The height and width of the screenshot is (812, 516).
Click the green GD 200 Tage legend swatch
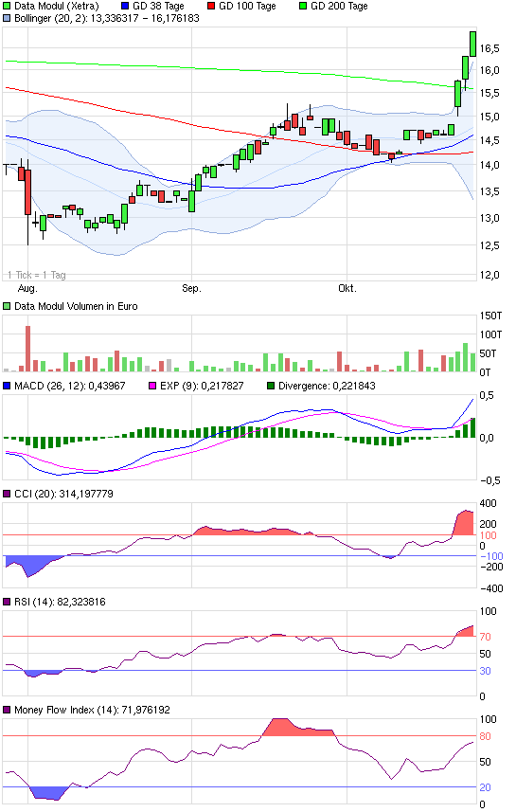[303, 7]
